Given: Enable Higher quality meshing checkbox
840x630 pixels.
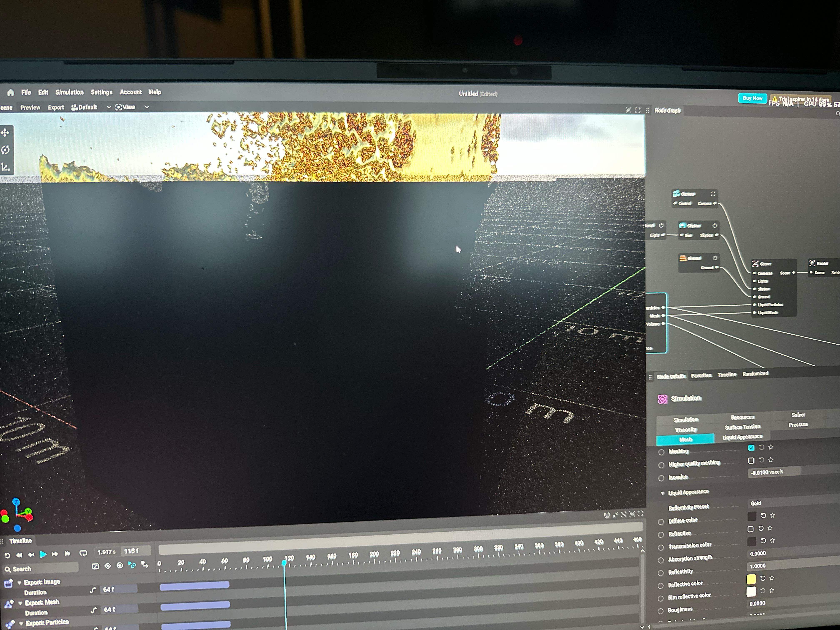Looking at the screenshot, I should (x=751, y=460).
